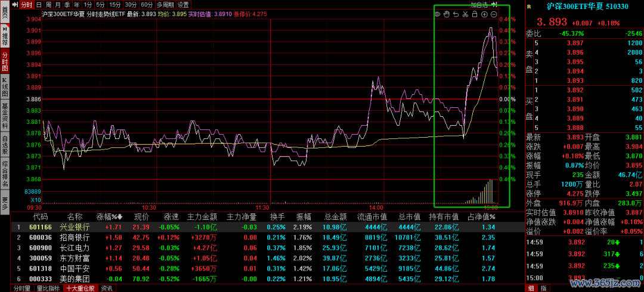The height and width of the screenshot is (292, 644).
Task: Open the 多周期 multi-period view
Action: tap(165, 5)
